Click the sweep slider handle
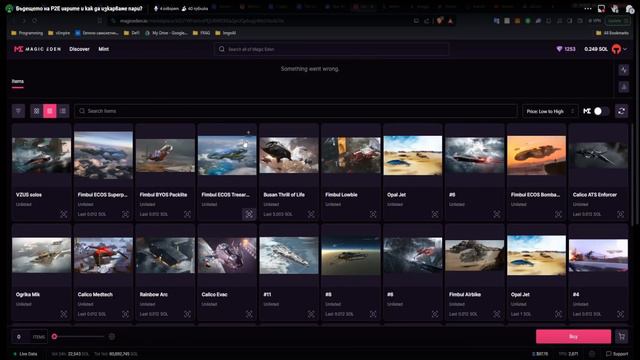640x360 pixels. pos(54,336)
